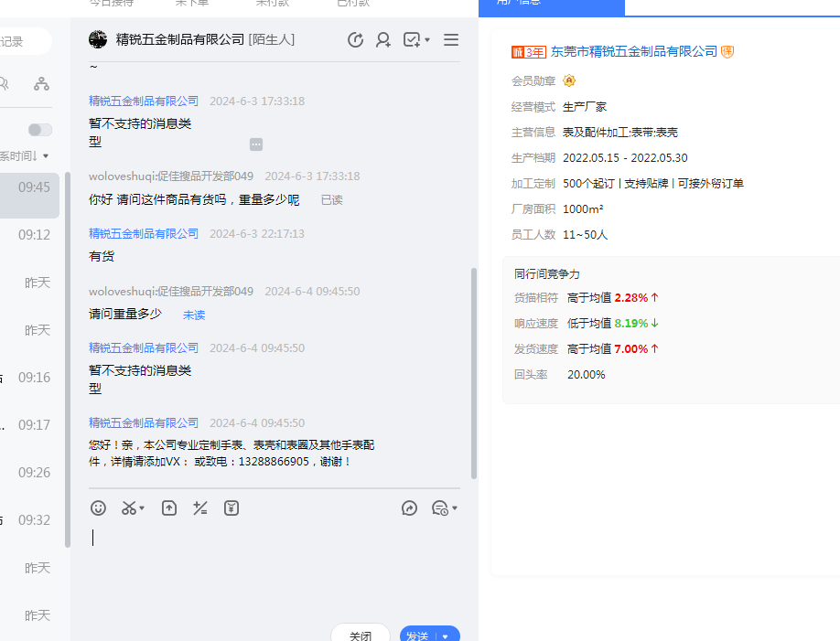This screenshot has width=840, height=641.
Task: Open 东莞市精锐五金制品有限公司 company link
Action: click(x=633, y=52)
